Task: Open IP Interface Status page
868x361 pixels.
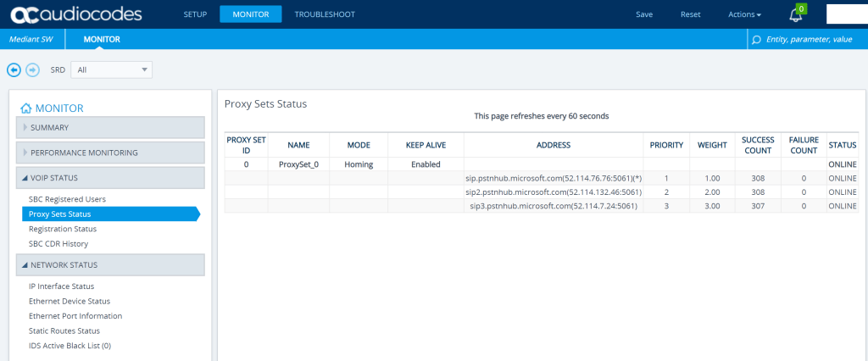Action: [x=61, y=286]
